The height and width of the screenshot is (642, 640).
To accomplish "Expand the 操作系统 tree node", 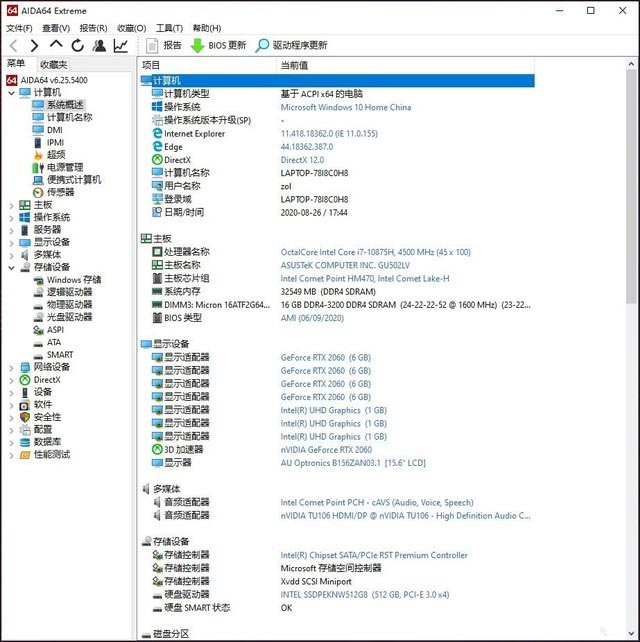I will 11,218.
